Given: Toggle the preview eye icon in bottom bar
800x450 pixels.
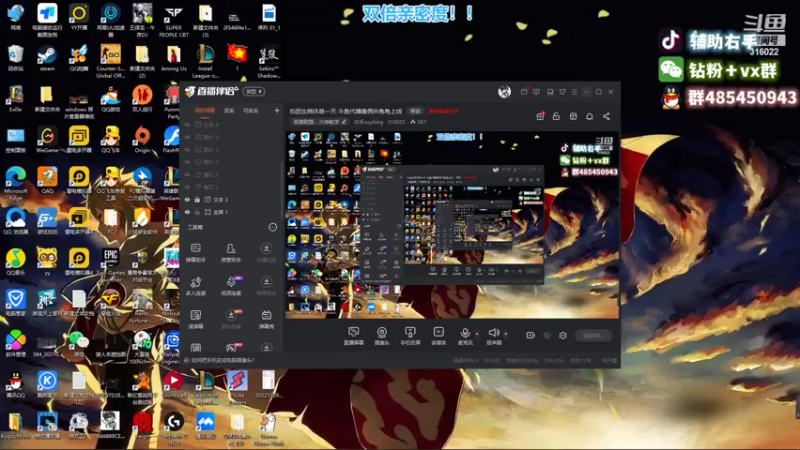Looking at the screenshot, I should 547,335.
